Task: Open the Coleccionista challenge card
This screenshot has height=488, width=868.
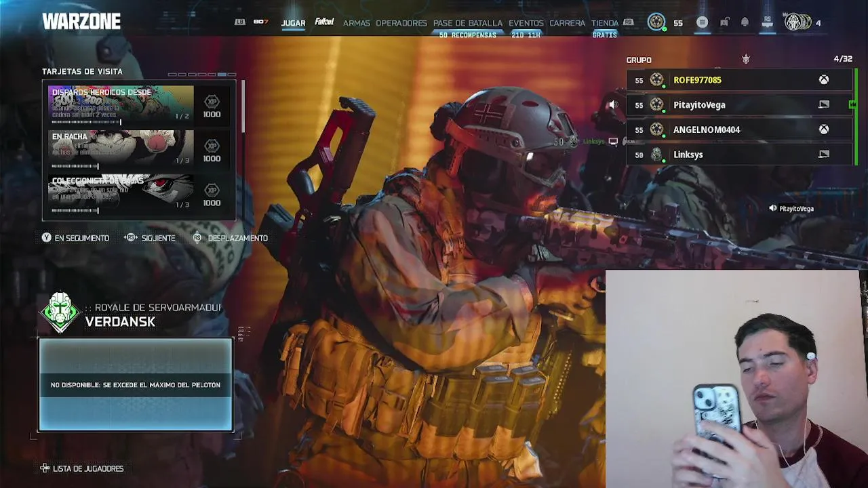Action: pyautogui.click(x=121, y=194)
